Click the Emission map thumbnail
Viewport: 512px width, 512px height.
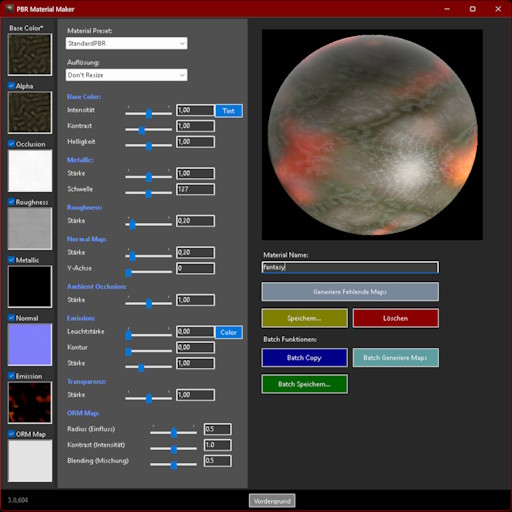[30, 402]
